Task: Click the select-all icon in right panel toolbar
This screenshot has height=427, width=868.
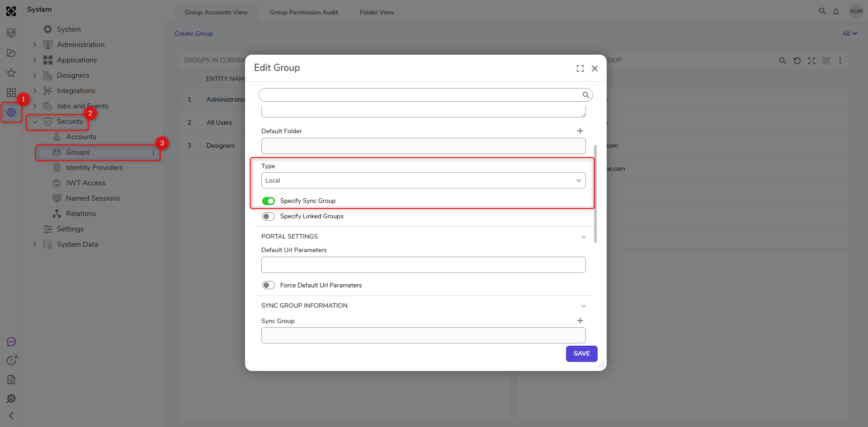Action: click(826, 61)
